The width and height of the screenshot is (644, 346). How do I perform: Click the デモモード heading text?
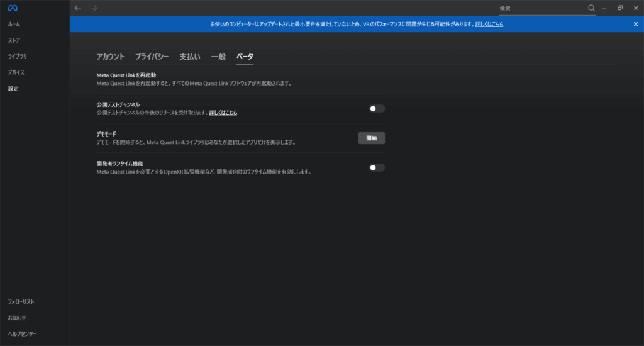point(106,134)
